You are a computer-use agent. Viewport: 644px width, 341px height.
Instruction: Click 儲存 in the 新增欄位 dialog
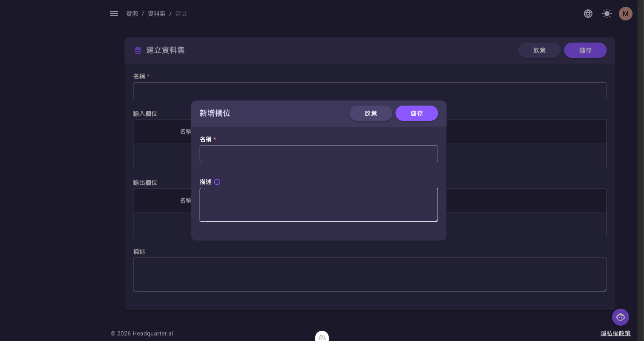[x=417, y=113]
